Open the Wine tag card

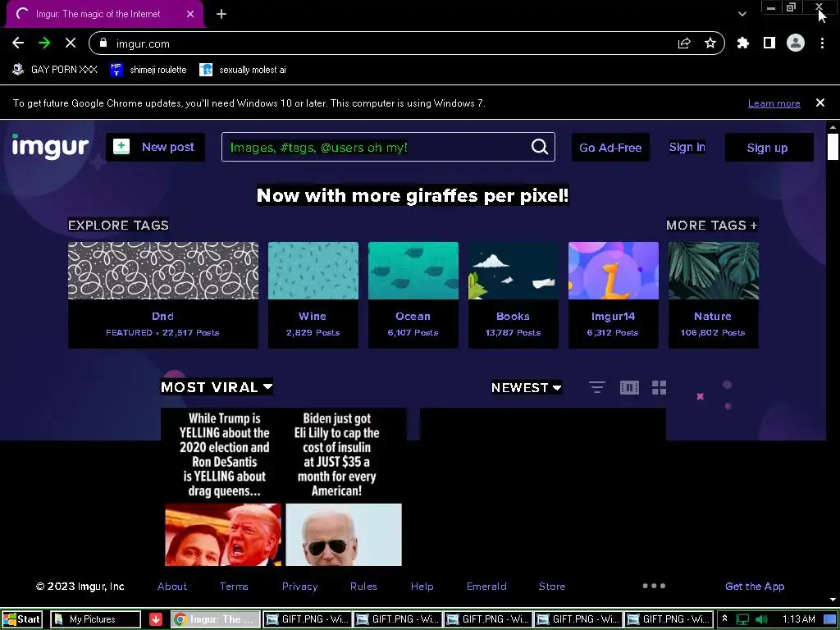click(313, 295)
